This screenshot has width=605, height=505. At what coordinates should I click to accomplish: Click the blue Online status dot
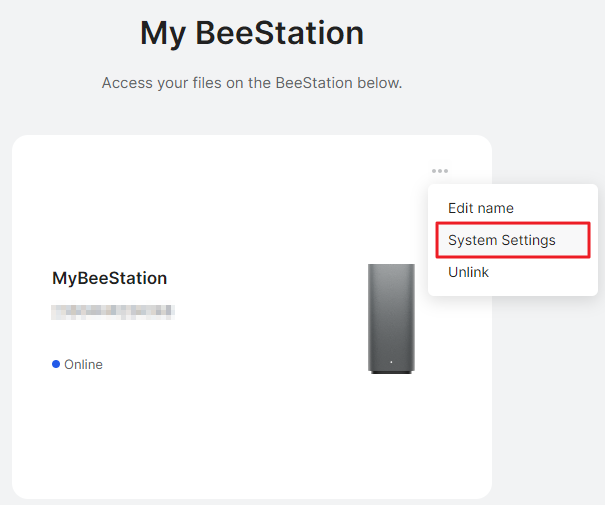56,364
